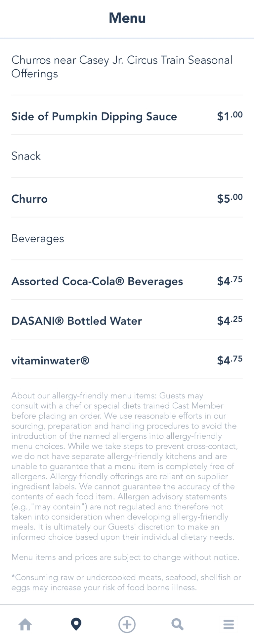254x644 pixels.
Task: Tap the Snack section heading
Action: pos(26,156)
